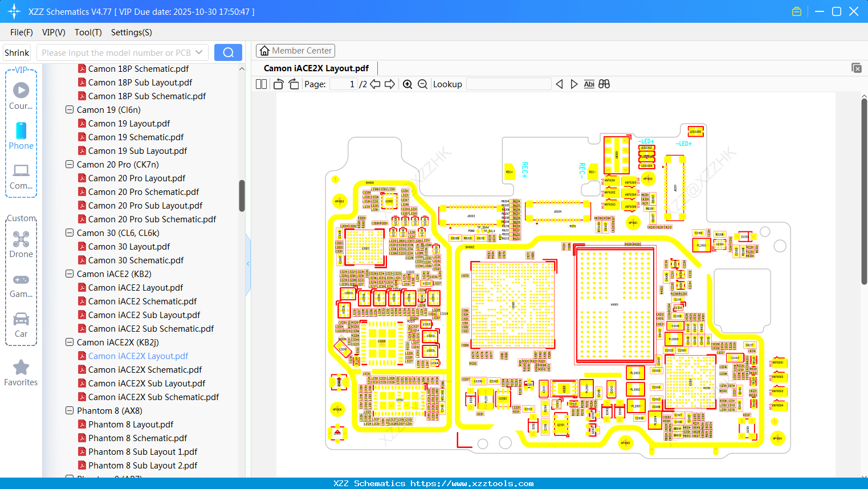
Task: Find previous lookup result
Action: click(559, 84)
